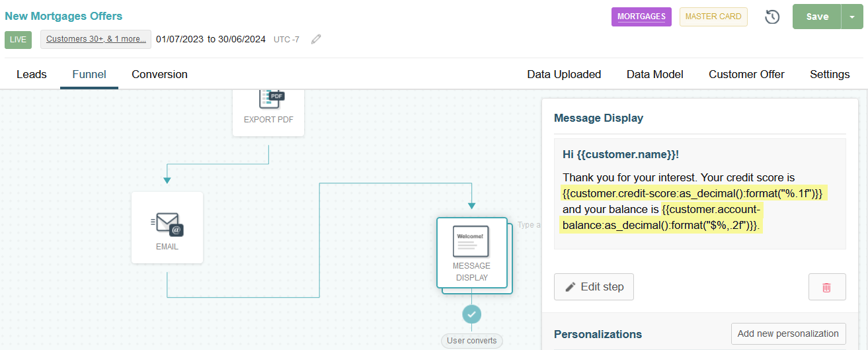
Task: Click the credit-score format placeholder text
Action: coord(693,193)
